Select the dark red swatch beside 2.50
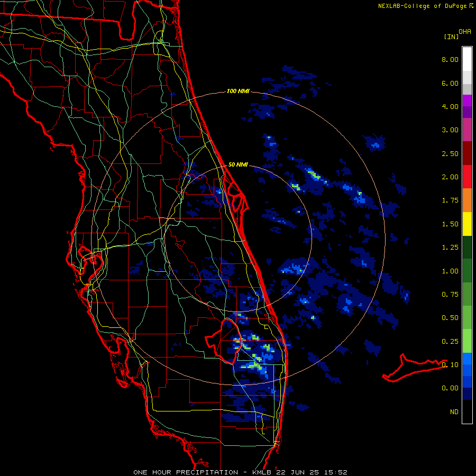Screen dimensions: 476x476 point(467,153)
